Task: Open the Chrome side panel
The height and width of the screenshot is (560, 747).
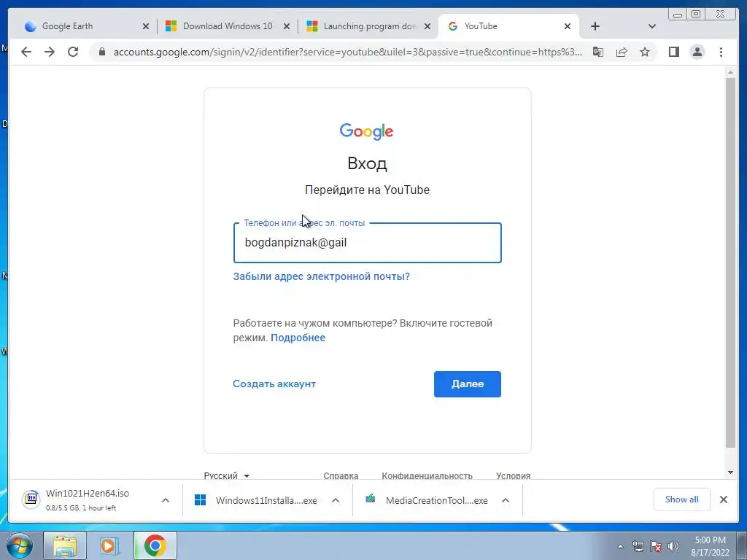Action: click(673, 52)
